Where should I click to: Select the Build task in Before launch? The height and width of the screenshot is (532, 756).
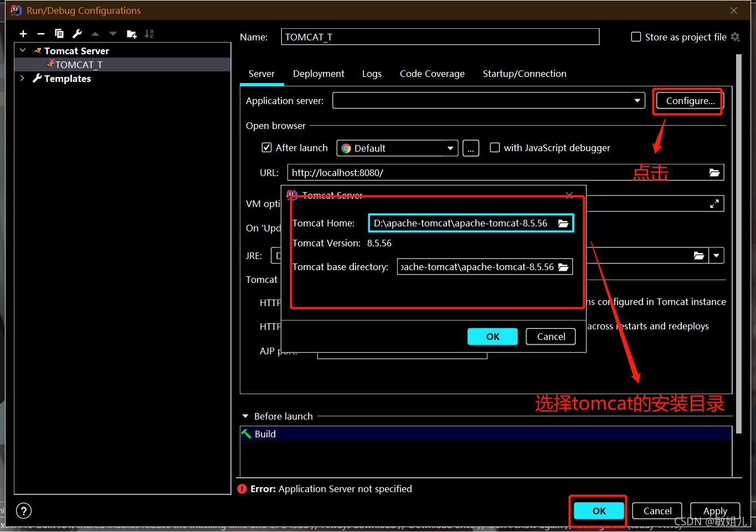tap(486, 434)
